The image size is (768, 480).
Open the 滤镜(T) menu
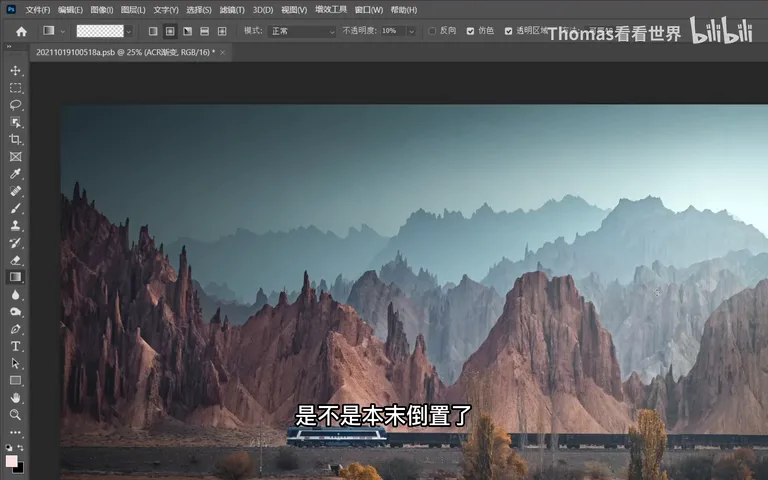(232, 10)
